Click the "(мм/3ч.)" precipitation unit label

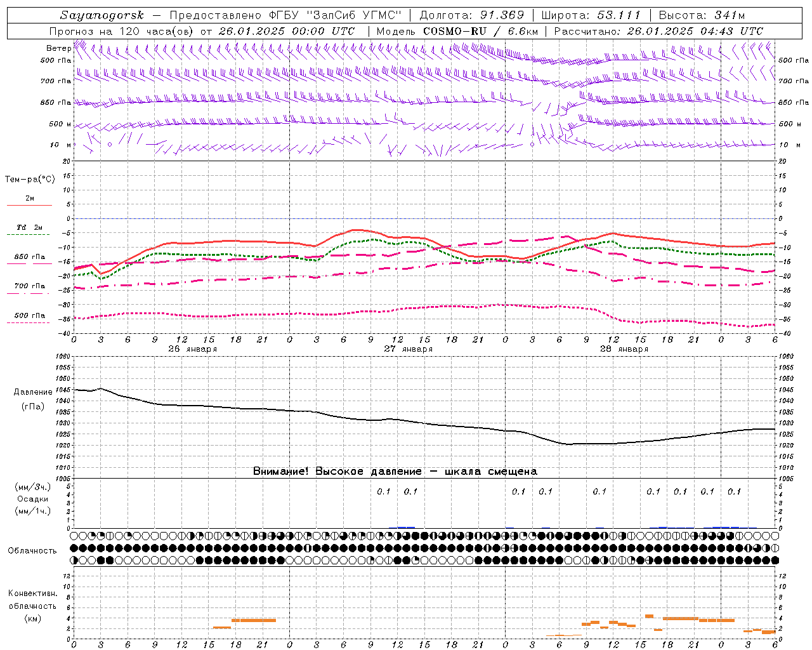pyautogui.click(x=33, y=487)
